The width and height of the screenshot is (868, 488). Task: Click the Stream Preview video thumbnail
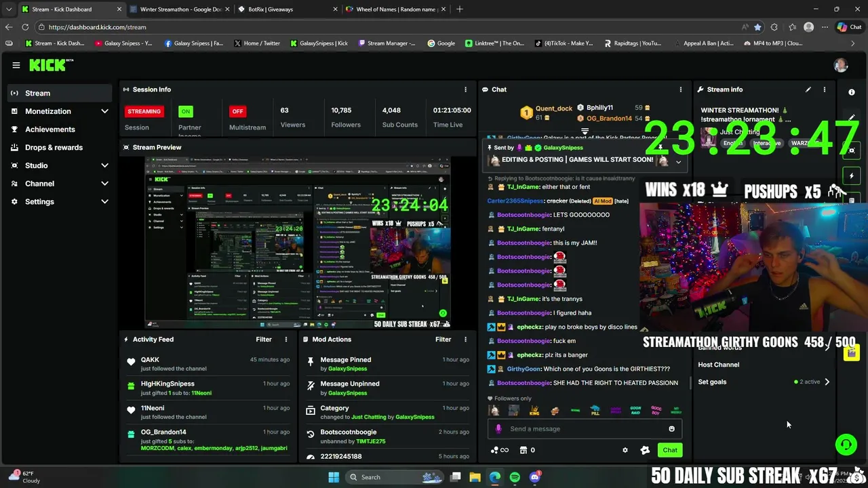[x=297, y=242]
